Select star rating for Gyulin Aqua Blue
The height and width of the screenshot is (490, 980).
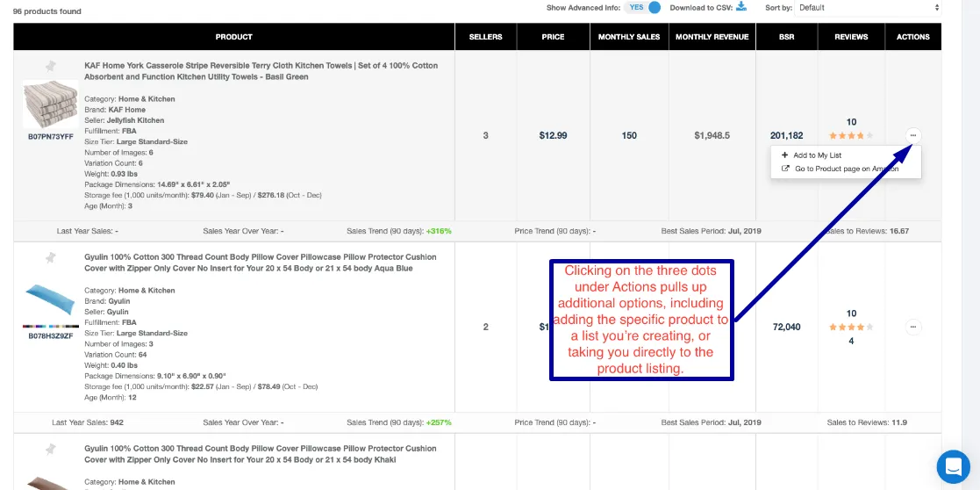[851, 327]
